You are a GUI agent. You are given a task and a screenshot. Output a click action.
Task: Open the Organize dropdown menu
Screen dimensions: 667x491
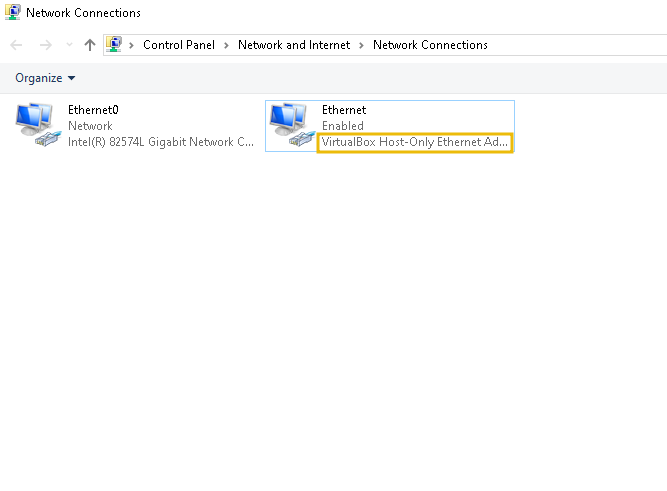(x=45, y=78)
